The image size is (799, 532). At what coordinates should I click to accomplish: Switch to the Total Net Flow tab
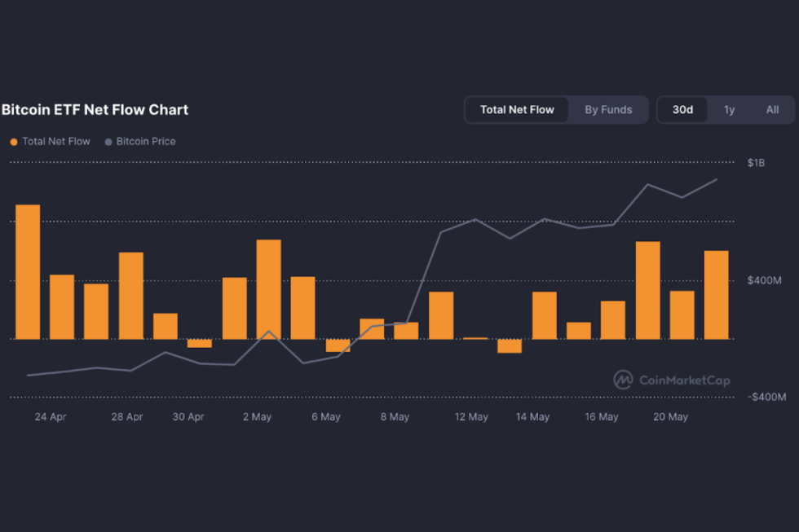click(x=517, y=110)
